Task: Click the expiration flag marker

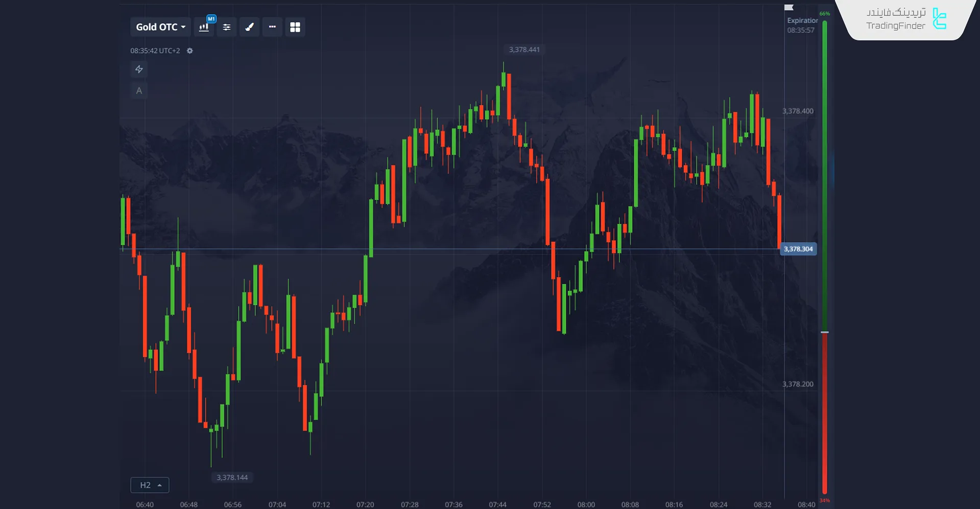Action: point(789,7)
